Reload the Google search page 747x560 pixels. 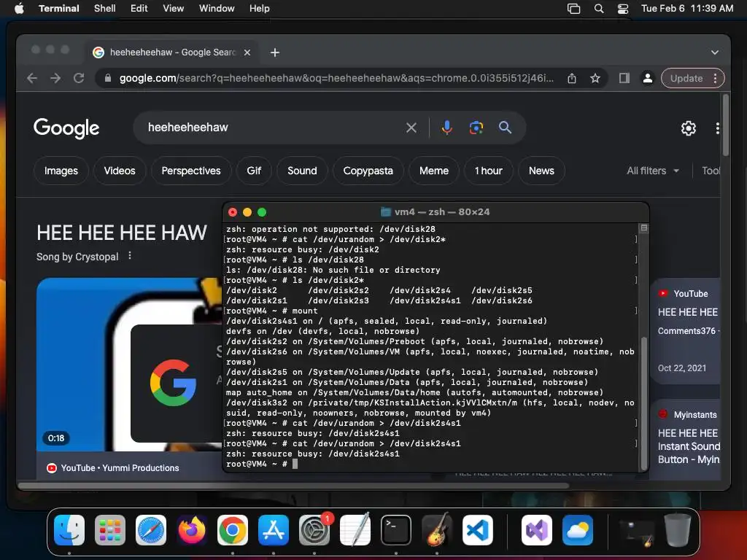click(x=79, y=78)
